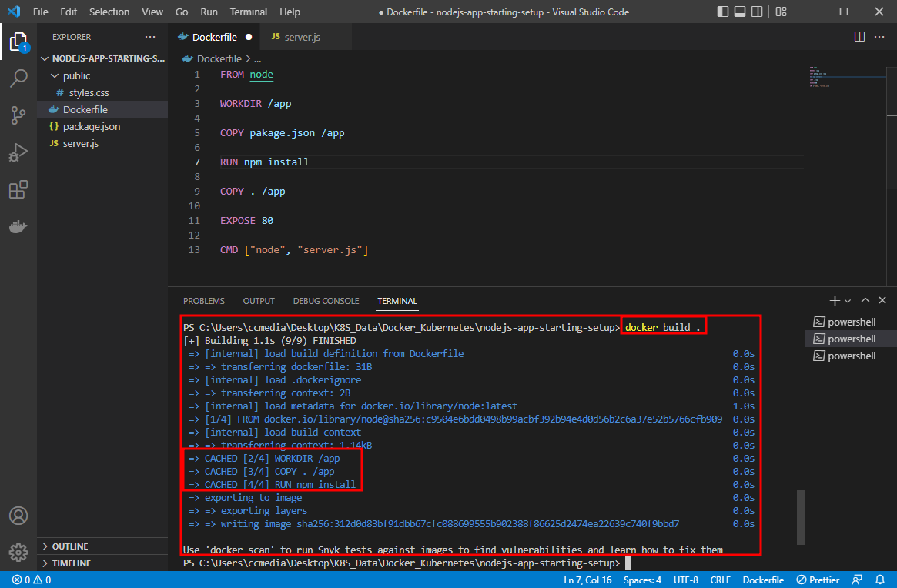Open the Run and Debug view
The height and width of the screenshot is (588, 897).
(x=18, y=152)
